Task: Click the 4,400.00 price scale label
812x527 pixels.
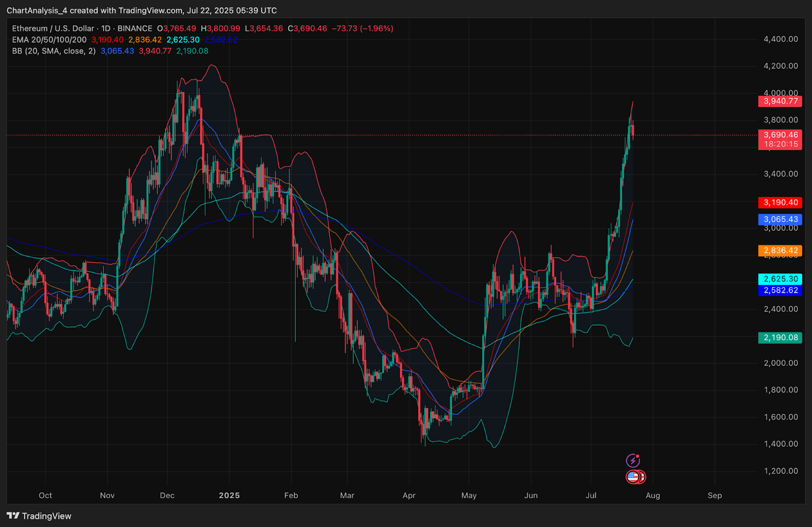Action: point(781,39)
